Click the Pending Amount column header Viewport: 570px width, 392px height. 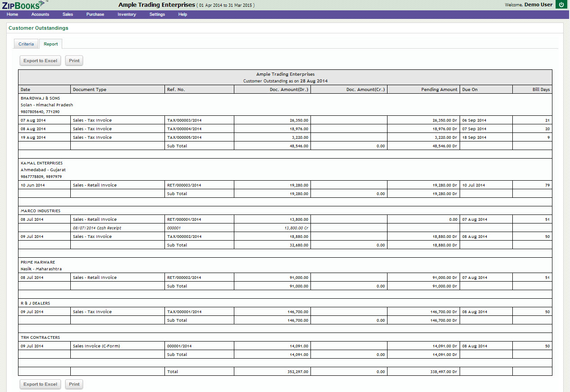pyautogui.click(x=439, y=90)
